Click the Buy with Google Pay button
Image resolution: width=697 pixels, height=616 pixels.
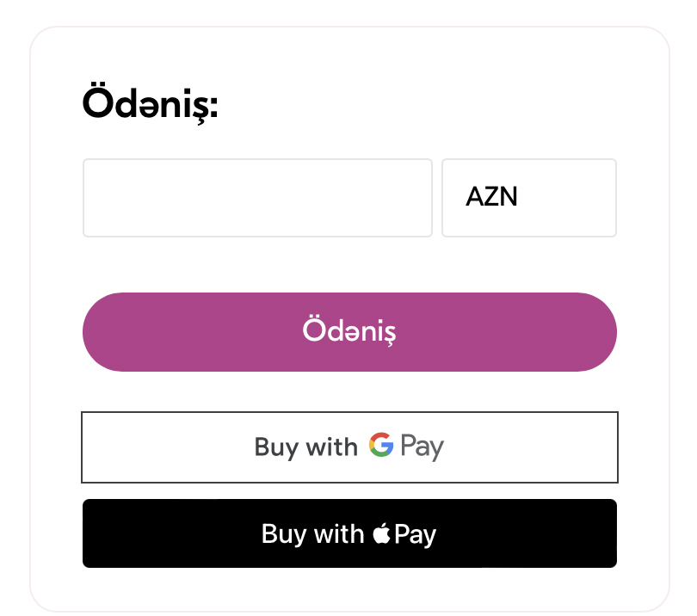click(349, 447)
